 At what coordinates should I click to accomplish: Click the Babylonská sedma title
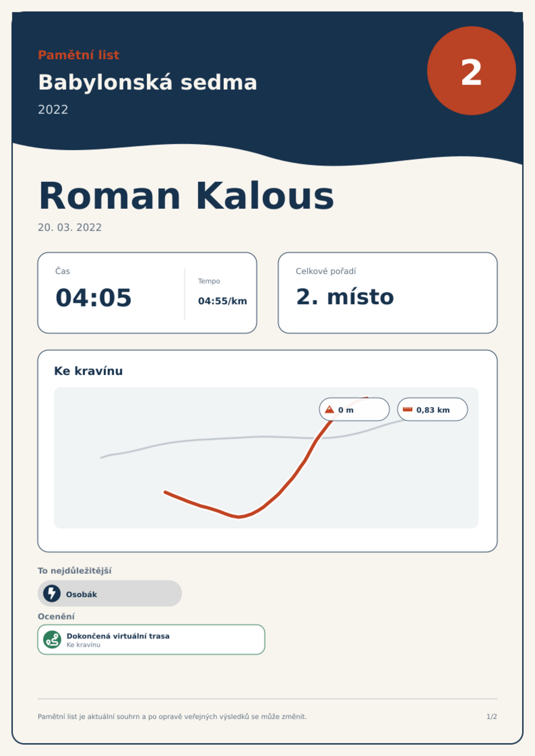point(148,82)
